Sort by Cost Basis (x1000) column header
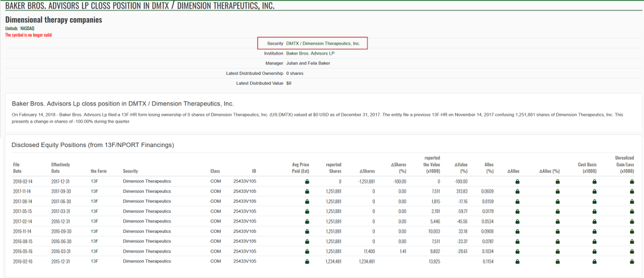The width and height of the screenshot is (644, 278). [x=588, y=167]
